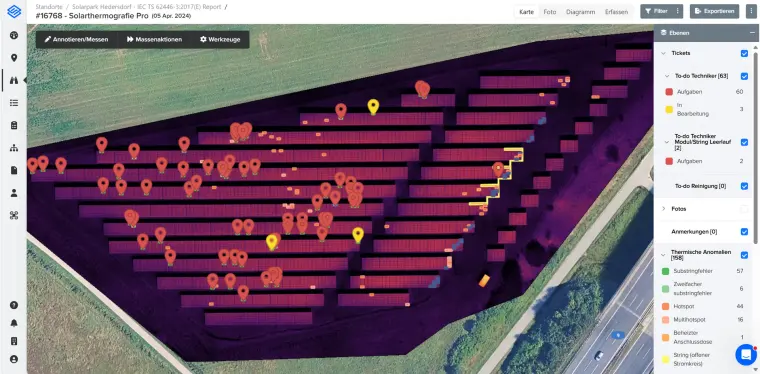The image size is (760, 374).
Task: Click the orange container marker outside the panel rows
Action: click(x=484, y=280)
